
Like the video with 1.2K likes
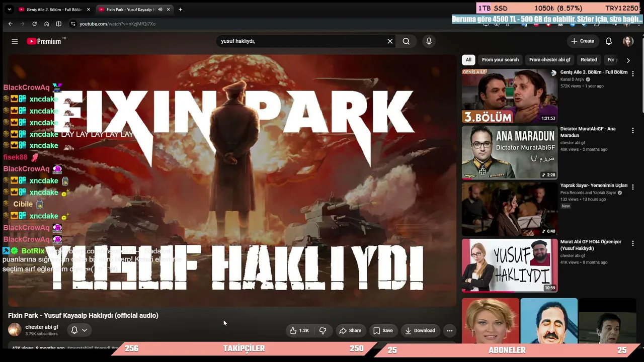299,330
